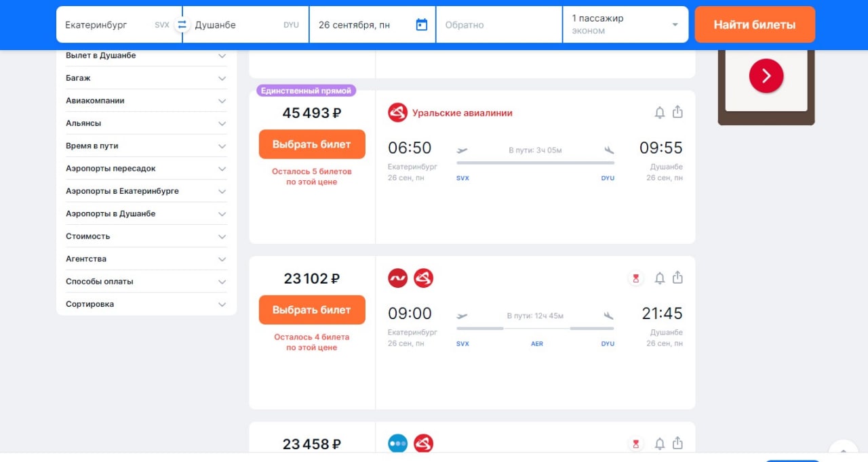Select the 23 102 ₽ ticket
The image size is (868, 462).
[312, 310]
